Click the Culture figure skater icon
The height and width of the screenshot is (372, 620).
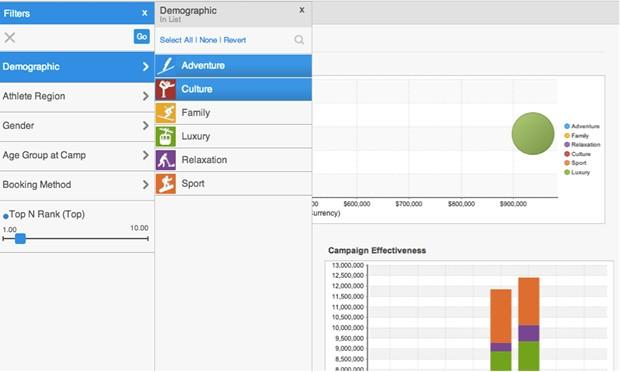(x=166, y=89)
